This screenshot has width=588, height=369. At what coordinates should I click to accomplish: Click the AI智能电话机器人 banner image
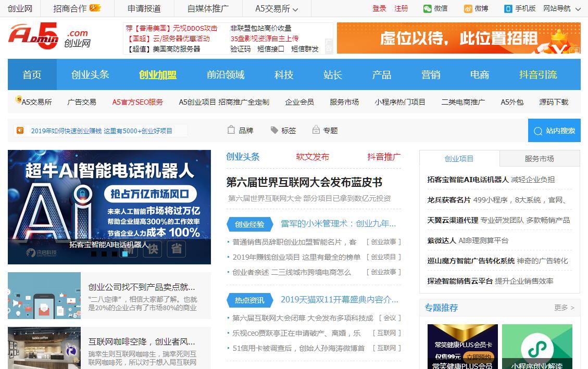pos(109,198)
